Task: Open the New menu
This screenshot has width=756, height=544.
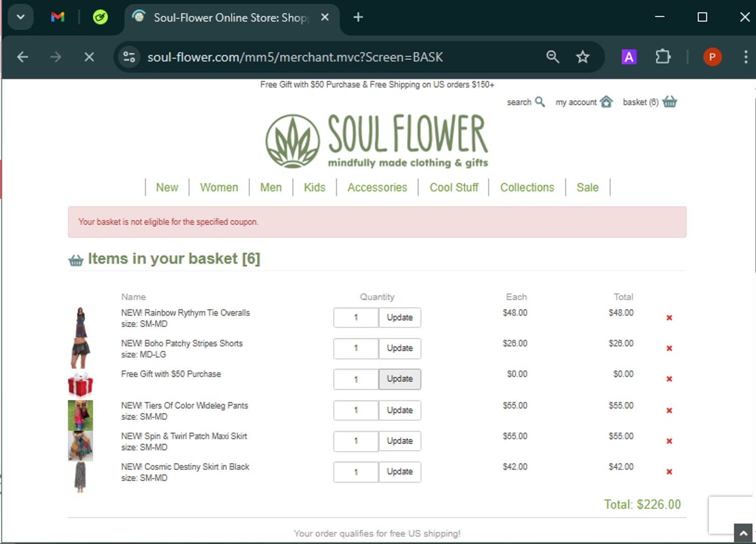Action: (167, 188)
